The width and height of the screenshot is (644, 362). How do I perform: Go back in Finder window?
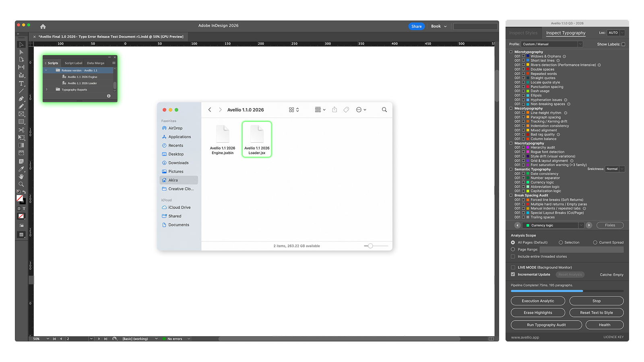210,109
